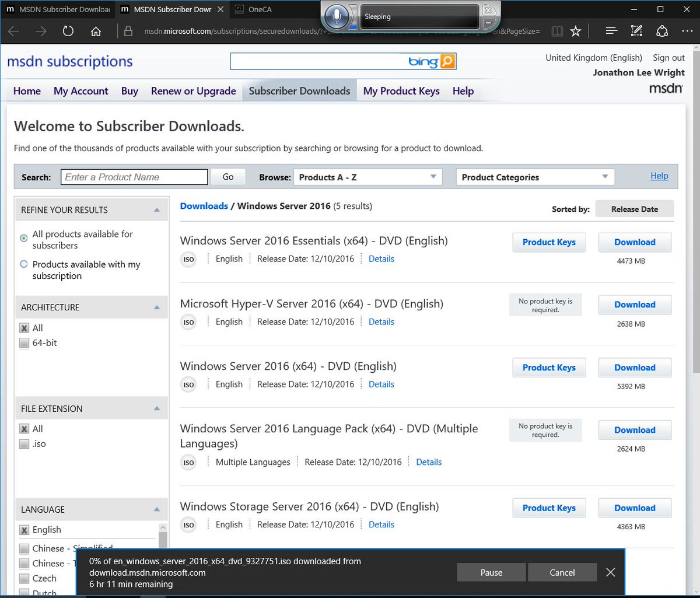
Task: Open the browser More actions ellipsis
Action: pos(687,32)
